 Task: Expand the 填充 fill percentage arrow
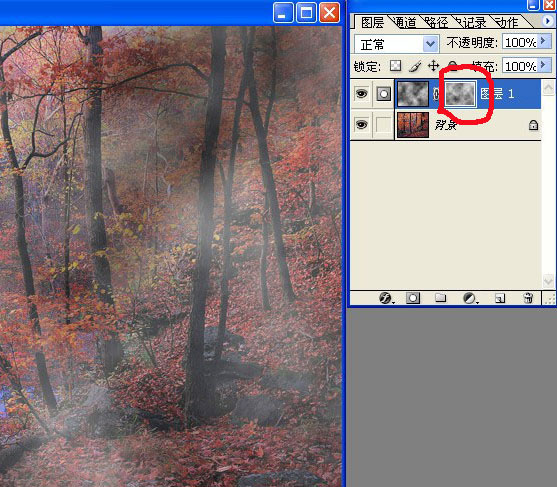[x=543, y=65]
